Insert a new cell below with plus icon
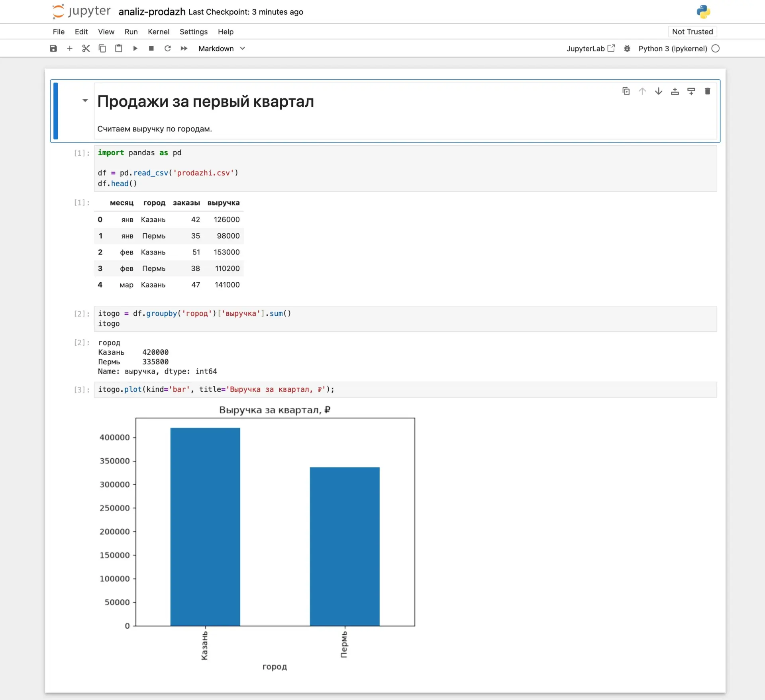Screen dimensions: 765x700 pos(70,49)
